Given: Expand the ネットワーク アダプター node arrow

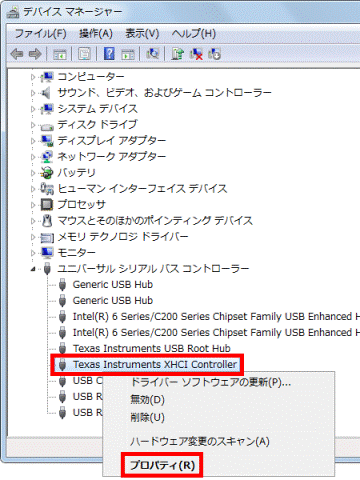Looking at the screenshot, I should tap(33, 157).
